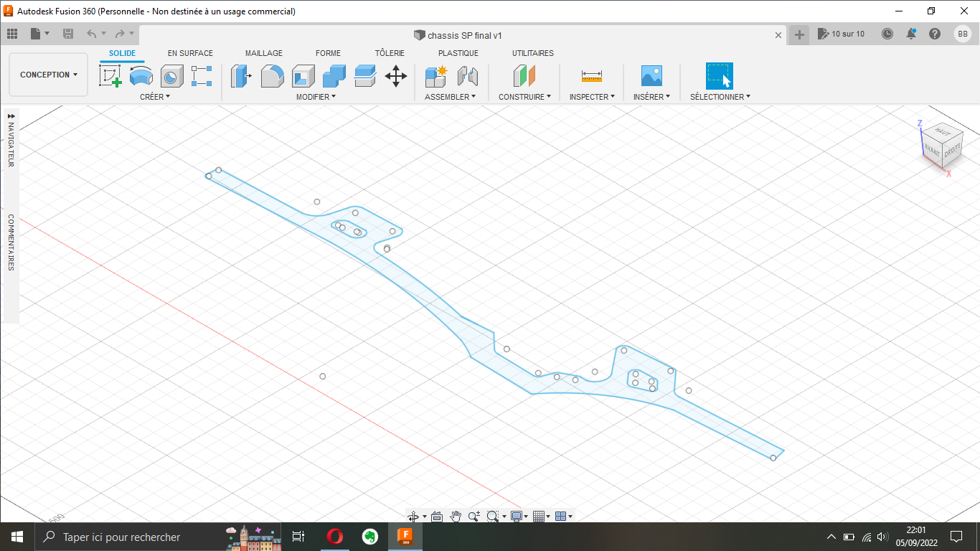This screenshot has height=551, width=980.
Task: Open the job status clock icon
Action: [887, 34]
